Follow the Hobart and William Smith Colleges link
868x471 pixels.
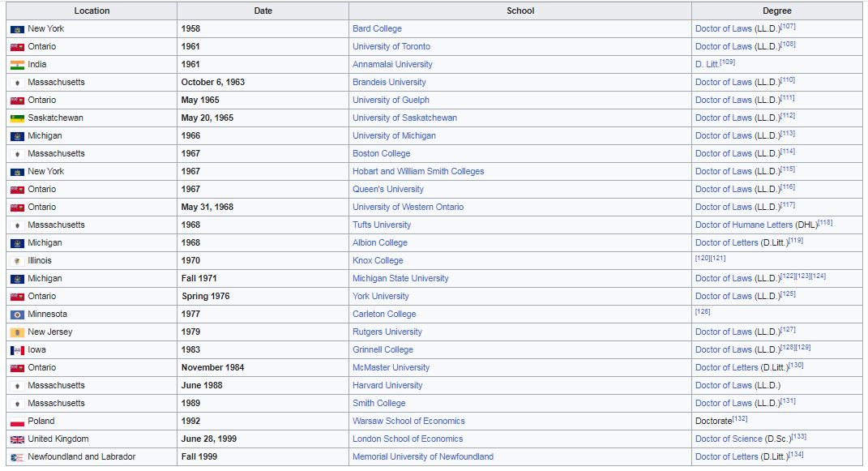coord(418,172)
